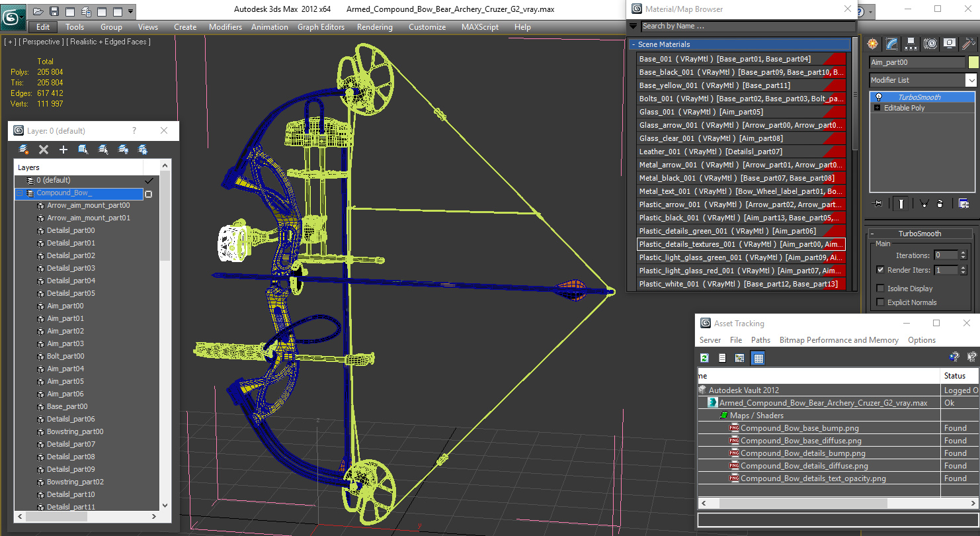Click Refresh icon in Asset Tracking toolbar
This screenshot has width=980, height=536.
[704, 358]
